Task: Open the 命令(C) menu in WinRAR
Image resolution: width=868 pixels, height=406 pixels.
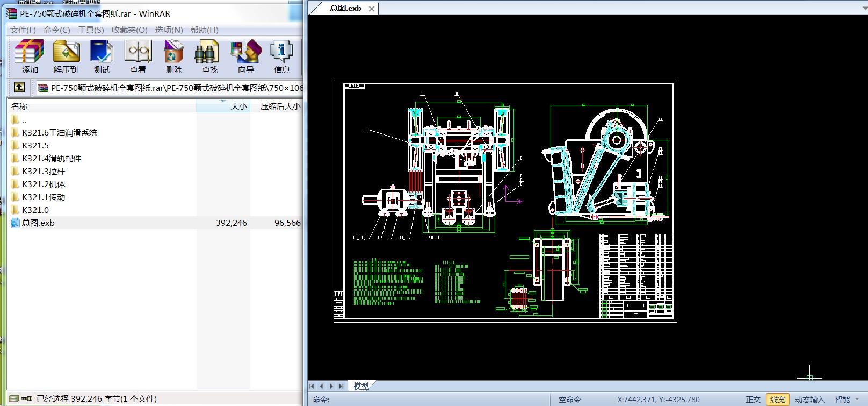Action: (x=57, y=30)
